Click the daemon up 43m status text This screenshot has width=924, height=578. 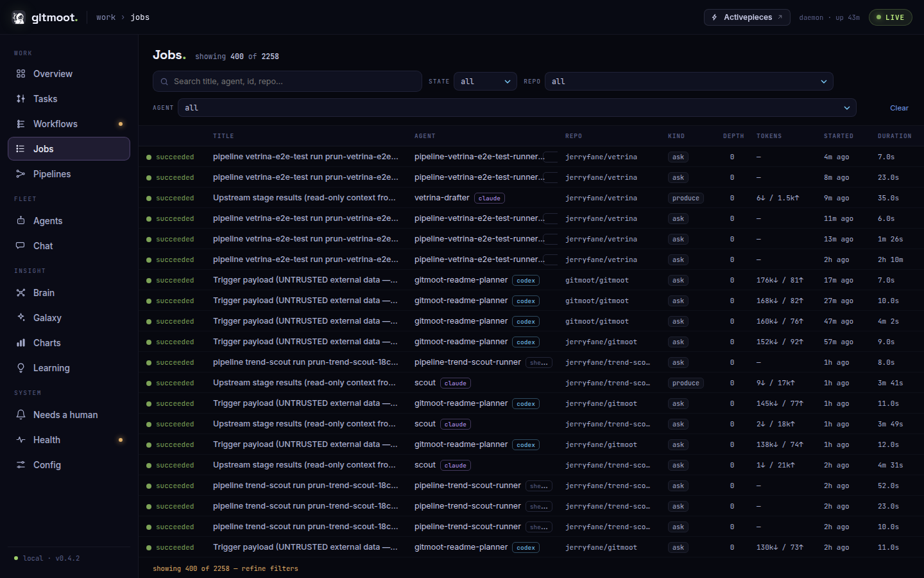[x=829, y=17]
